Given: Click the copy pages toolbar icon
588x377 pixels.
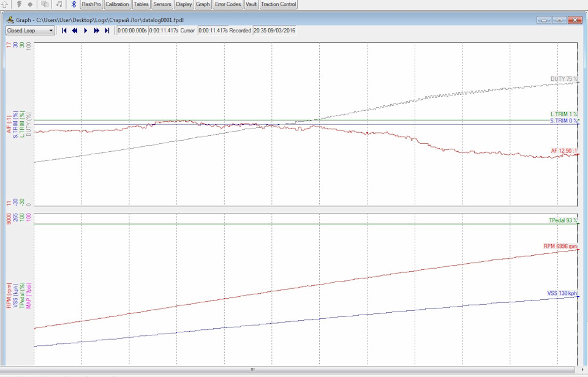Looking at the screenshot, I should pyautogui.click(x=45, y=4).
